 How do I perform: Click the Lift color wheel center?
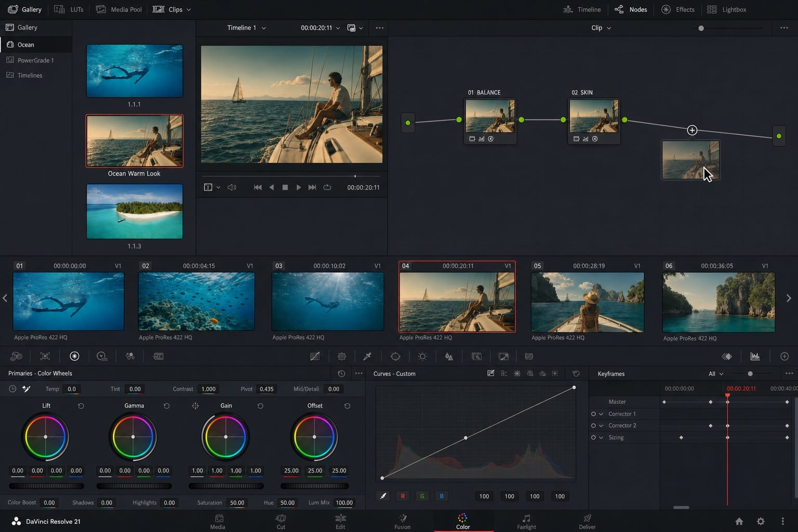(x=46, y=436)
